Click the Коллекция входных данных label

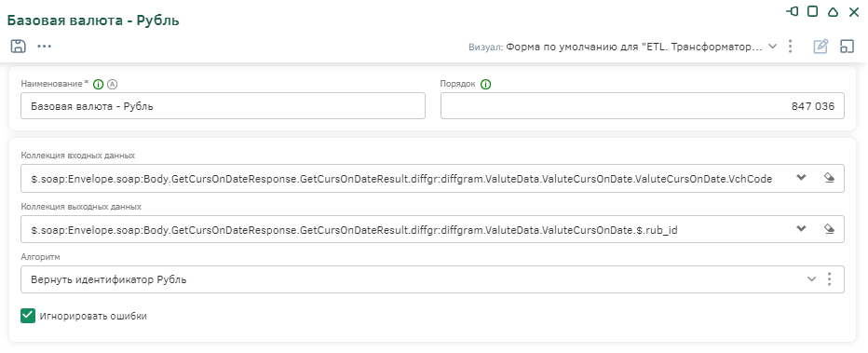[x=78, y=156]
